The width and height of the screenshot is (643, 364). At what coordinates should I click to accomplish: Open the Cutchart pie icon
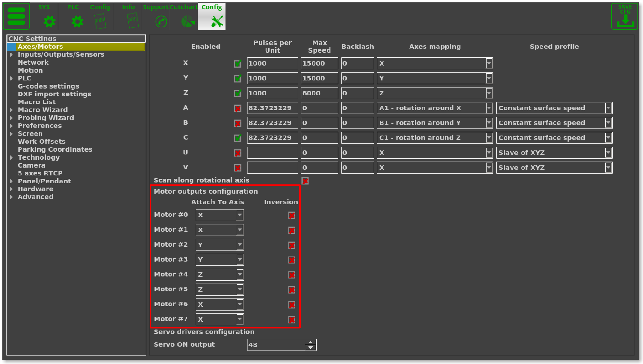pyautogui.click(x=188, y=22)
